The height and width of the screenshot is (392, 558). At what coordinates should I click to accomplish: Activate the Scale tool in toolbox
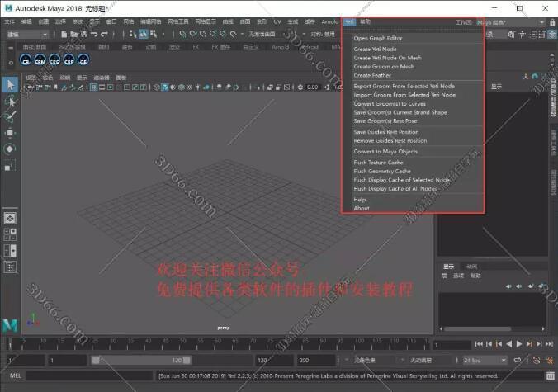[10, 166]
